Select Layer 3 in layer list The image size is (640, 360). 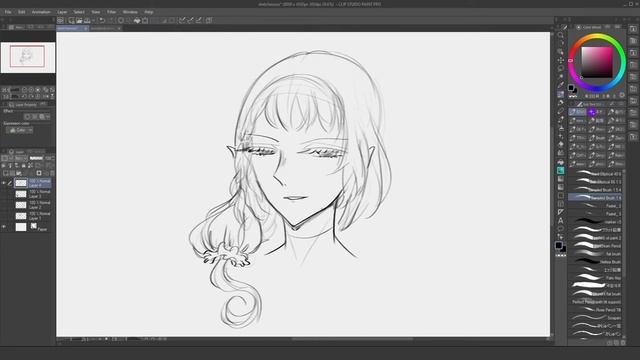[33, 194]
